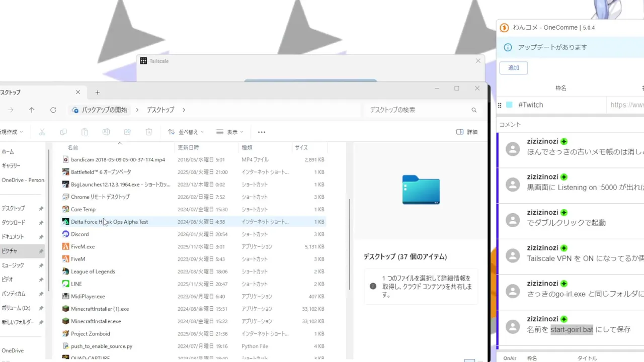Image resolution: width=644 pixels, height=362 pixels.
Task: Click the paste clipboard icon in Explorer toolbar
Action: tap(85, 132)
